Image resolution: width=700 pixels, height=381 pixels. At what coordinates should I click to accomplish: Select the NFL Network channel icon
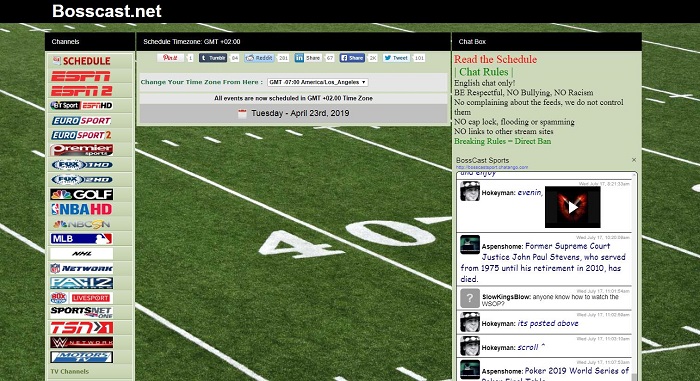82,268
